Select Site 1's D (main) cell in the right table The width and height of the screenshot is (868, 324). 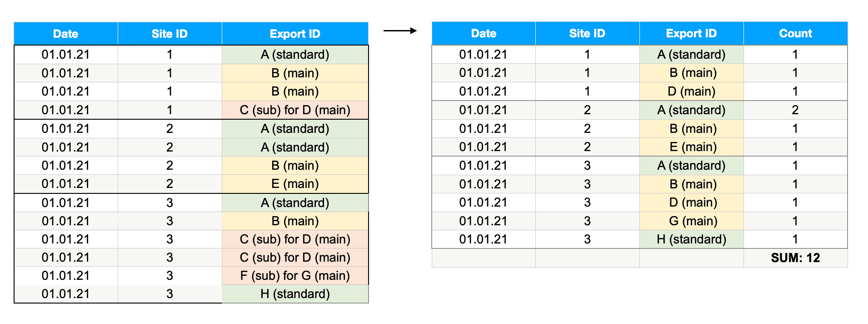pos(691,91)
